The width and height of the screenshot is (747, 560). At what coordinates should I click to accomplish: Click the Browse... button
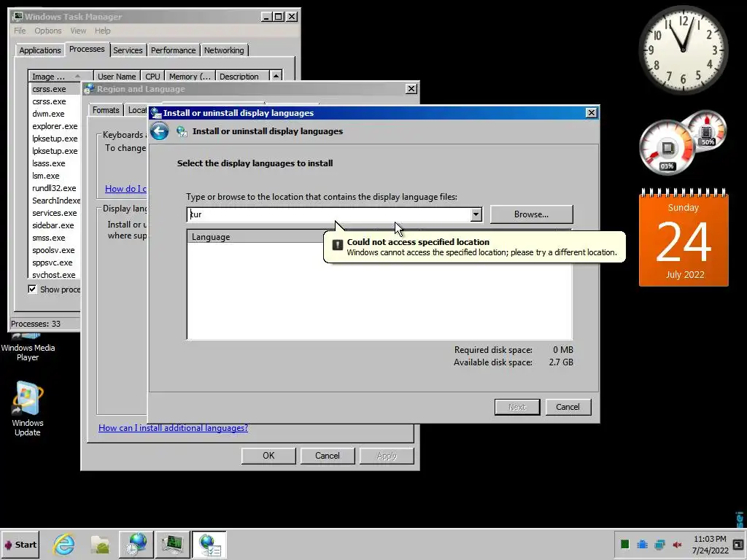click(x=531, y=214)
